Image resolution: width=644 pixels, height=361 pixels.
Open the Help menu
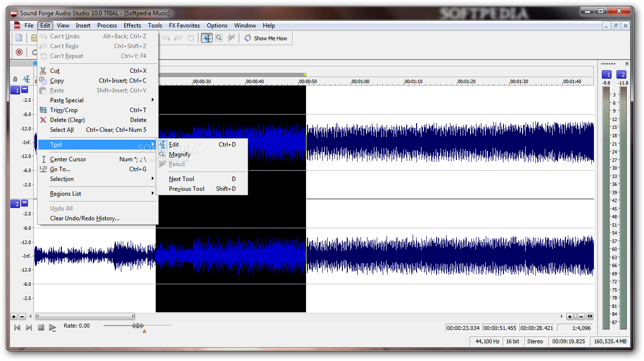coord(269,26)
